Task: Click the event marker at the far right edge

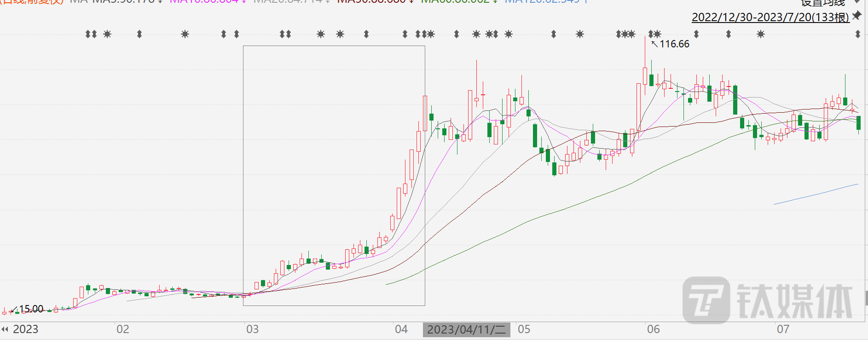Action: coord(857,34)
